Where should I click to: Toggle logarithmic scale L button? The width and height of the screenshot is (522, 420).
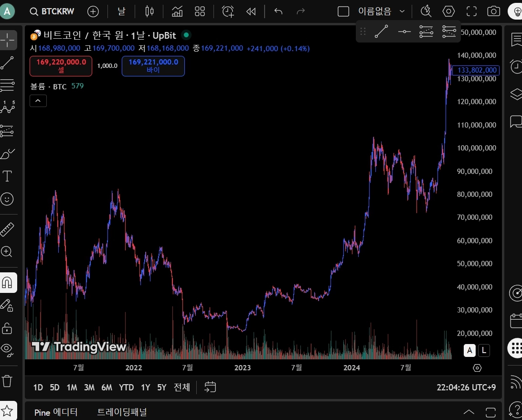[x=484, y=350]
